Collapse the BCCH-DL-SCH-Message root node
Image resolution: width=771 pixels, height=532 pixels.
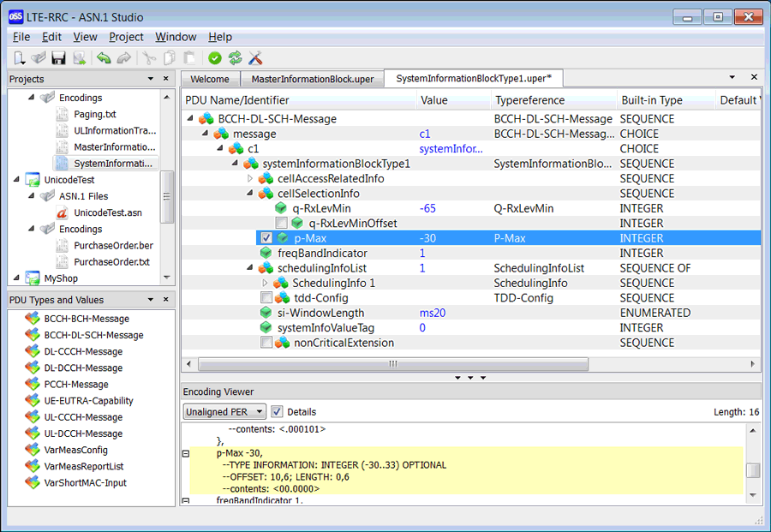point(190,118)
